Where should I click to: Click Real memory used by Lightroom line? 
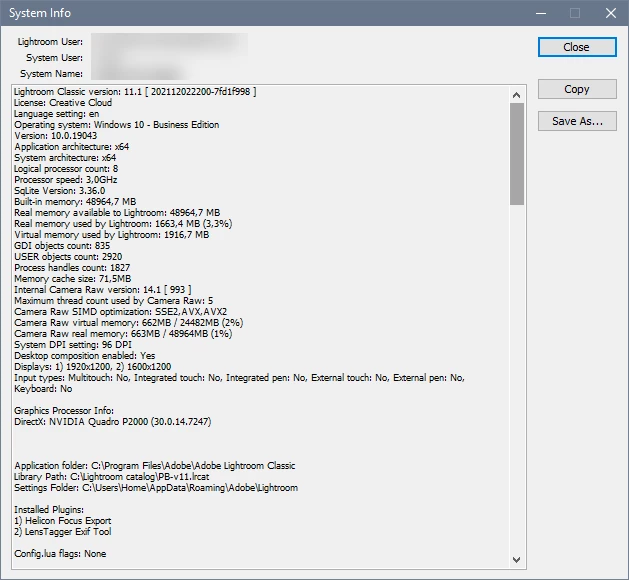pyautogui.click(x=123, y=223)
